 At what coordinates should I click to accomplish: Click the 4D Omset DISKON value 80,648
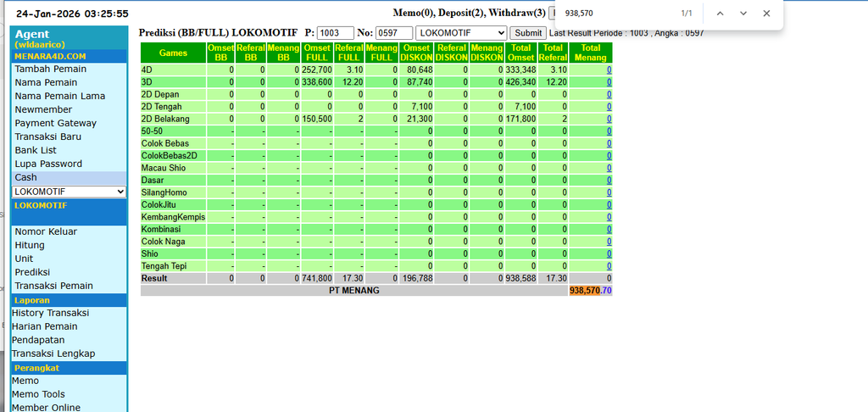pos(420,70)
